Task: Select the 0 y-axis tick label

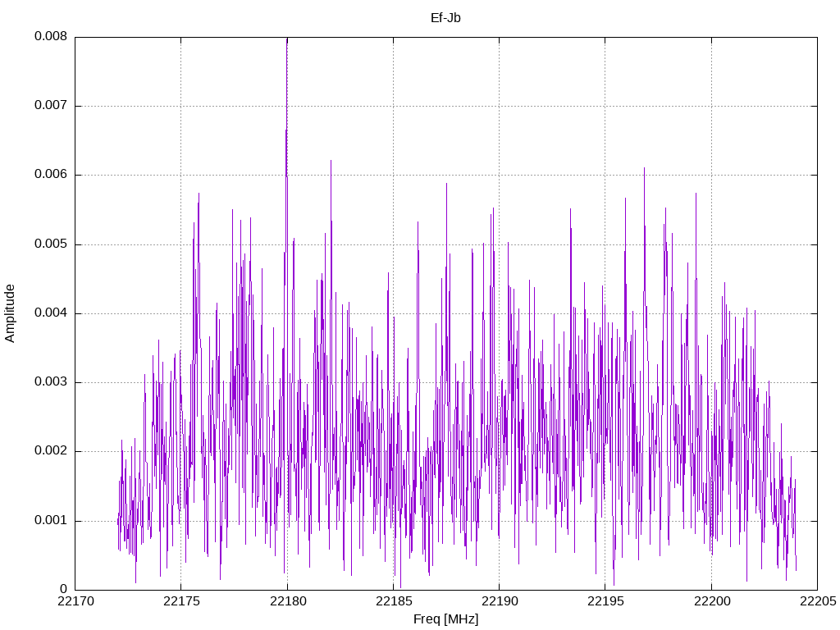Action: click(64, 589)
